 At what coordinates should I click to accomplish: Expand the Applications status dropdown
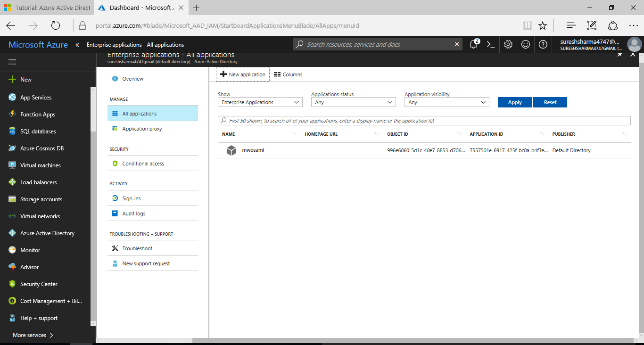point(353,102)
